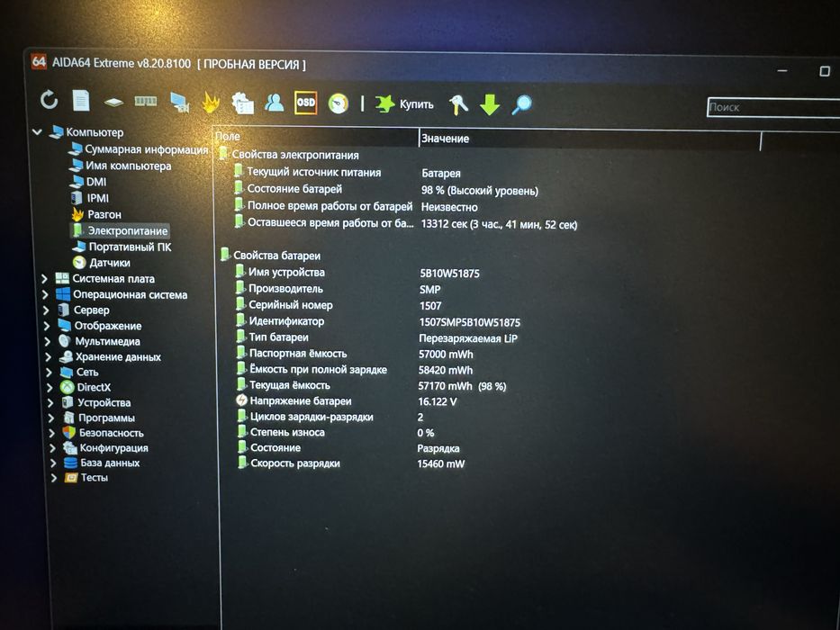Click the green download arrow icon
840x630 pixels.
click(x=490, y=104)
